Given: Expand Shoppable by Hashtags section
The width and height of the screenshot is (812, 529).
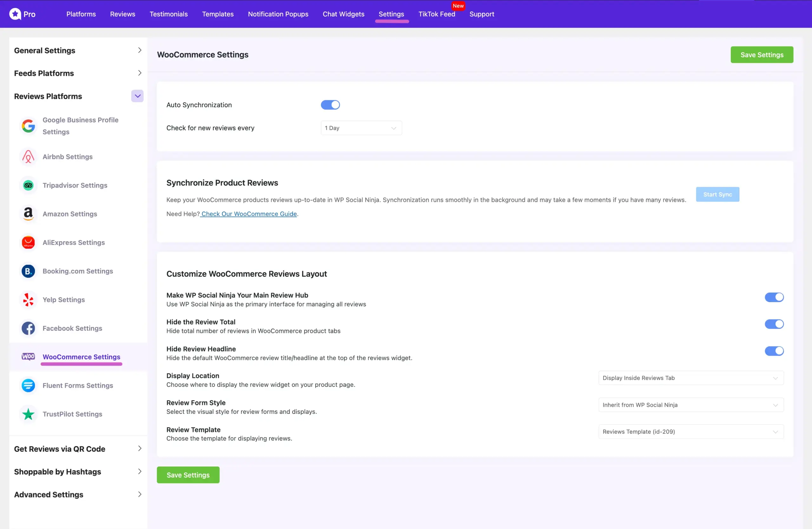Looking at the screenshot, I should pos(78,472).
